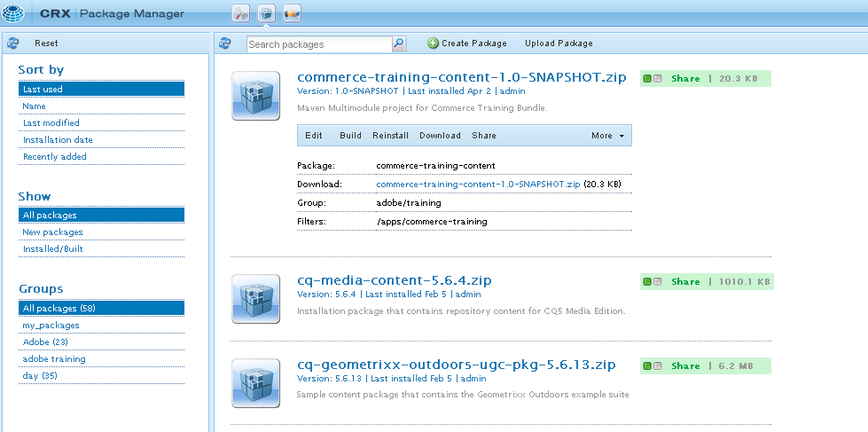Select All packages (58) group

101,308
